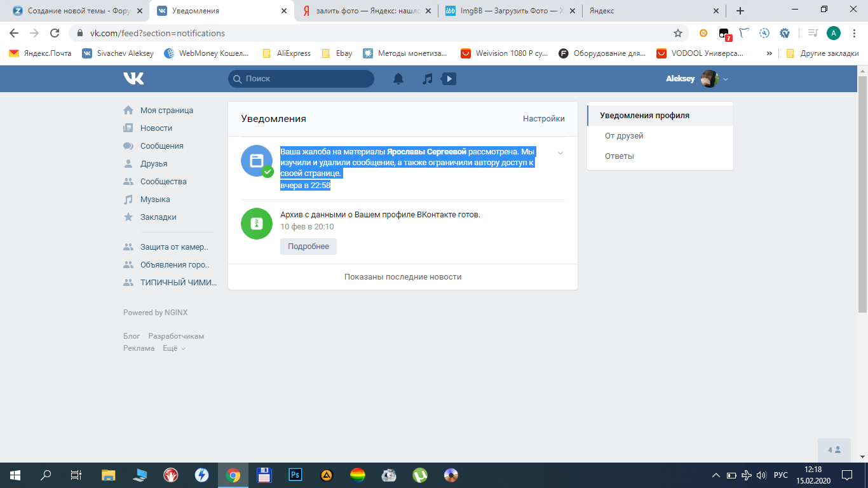
Task: Click the video play icon in header
Action: [449, 79]
